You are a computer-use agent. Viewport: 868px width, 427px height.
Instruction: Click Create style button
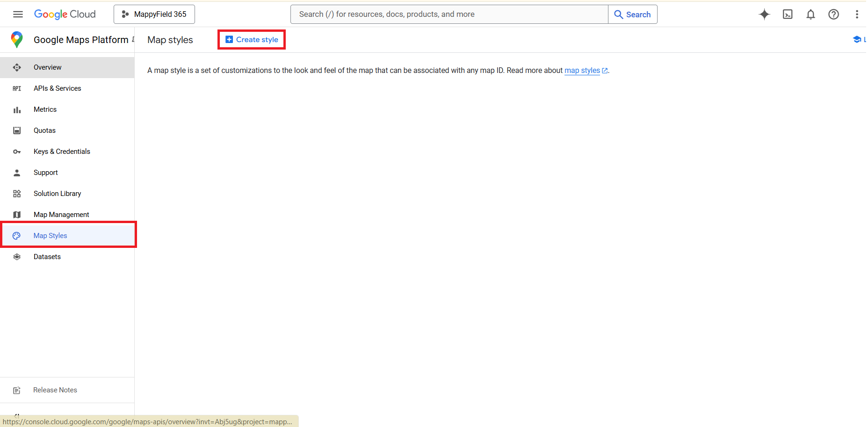point(252,40)
